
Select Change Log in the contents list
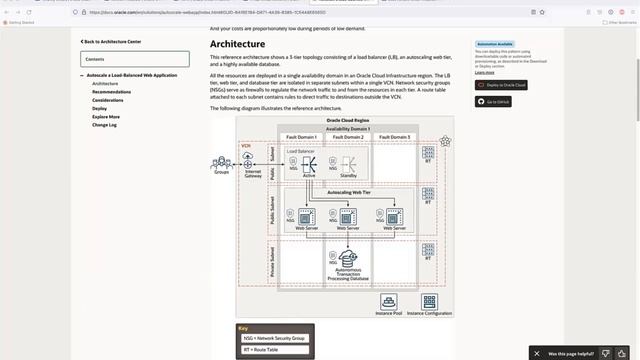[x=104, y=125]
